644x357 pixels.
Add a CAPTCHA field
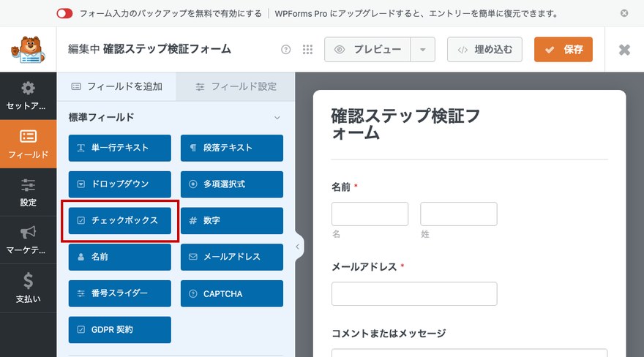(232, 293)
